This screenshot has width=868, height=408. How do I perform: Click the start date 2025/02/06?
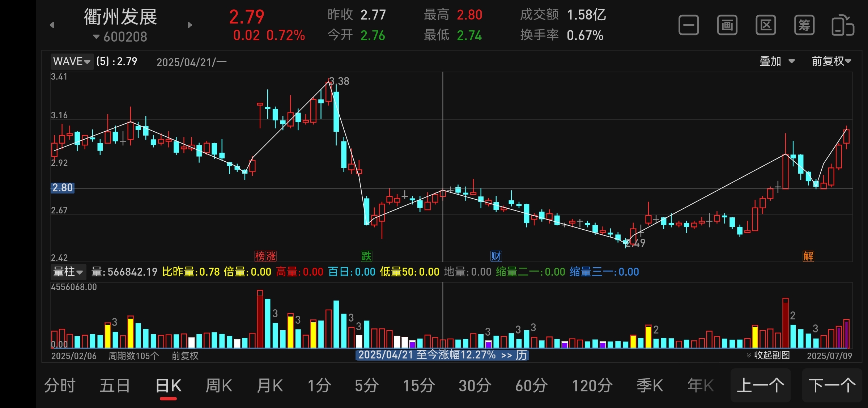tap(74, 356)
